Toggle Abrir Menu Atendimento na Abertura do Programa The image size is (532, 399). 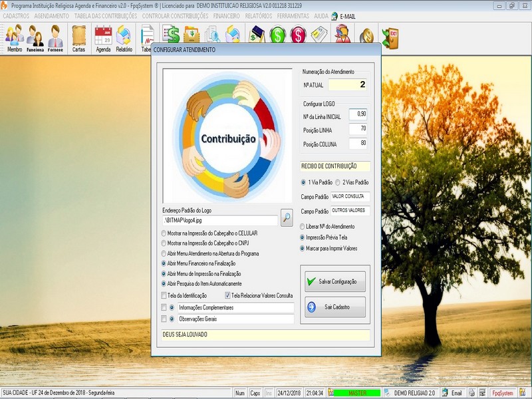point(164,253)
